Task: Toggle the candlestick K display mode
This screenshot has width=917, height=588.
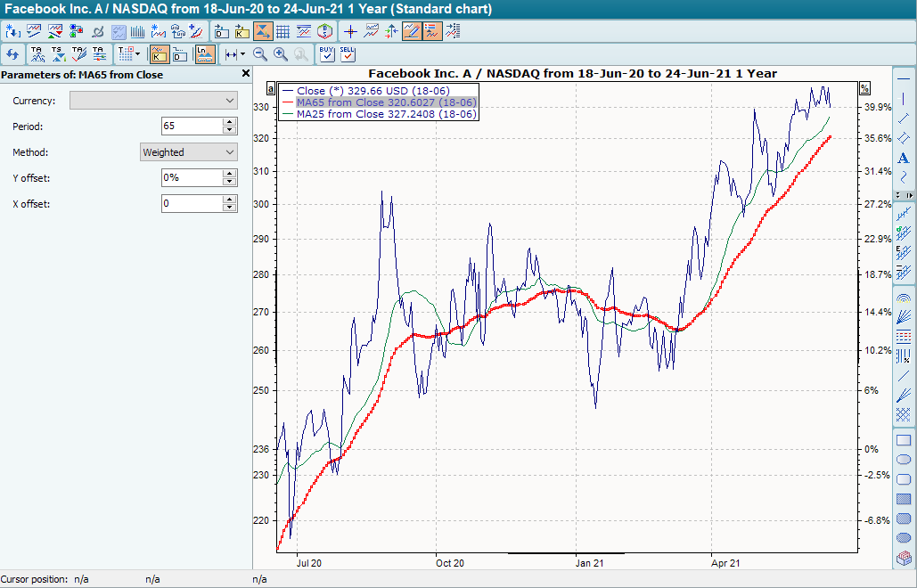Action: point(161,54)
